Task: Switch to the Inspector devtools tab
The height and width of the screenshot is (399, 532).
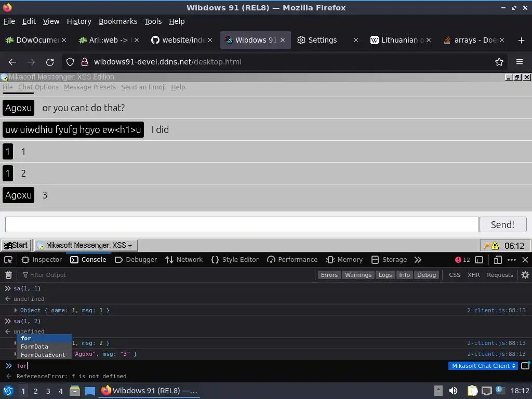Action: point(42,260)
